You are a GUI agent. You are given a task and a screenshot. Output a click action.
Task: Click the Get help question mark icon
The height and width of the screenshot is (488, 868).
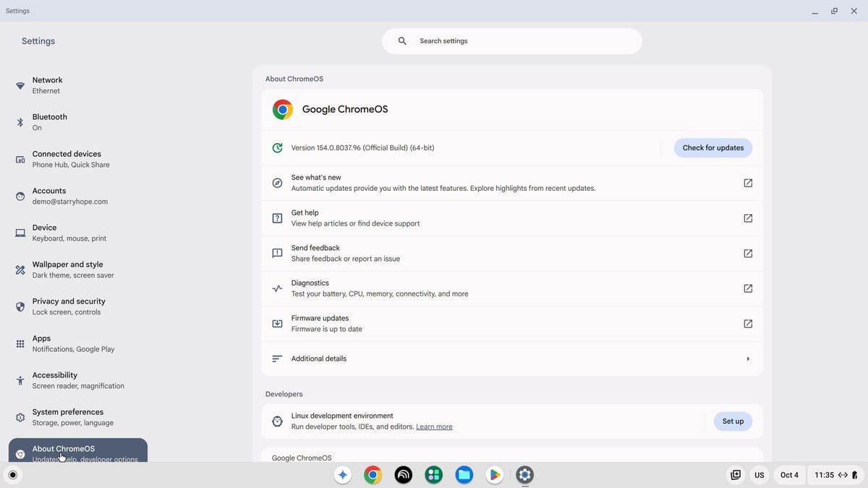(x=277, y=218)
